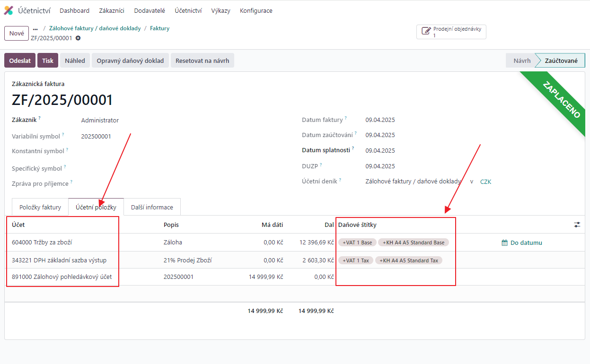Select the Návrh status stage
The height and width of the screenshot is (364, 590).
tap(521, 61)
